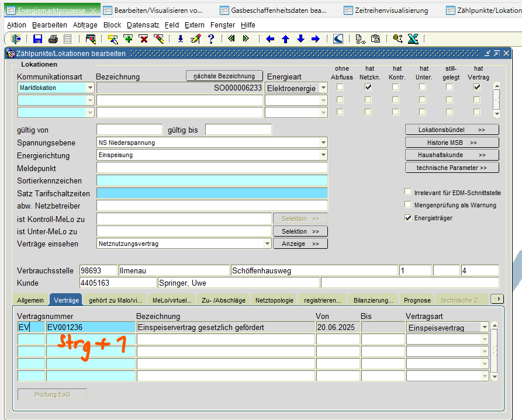Click the save (floppy disk) toolbar icon
The image size is (522, 420).
[38, 39]
